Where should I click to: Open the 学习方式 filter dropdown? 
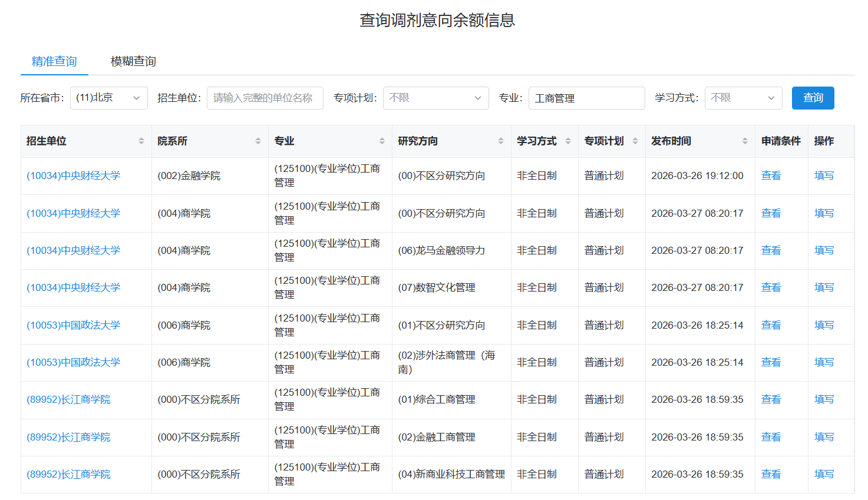[x=742, y=98]
